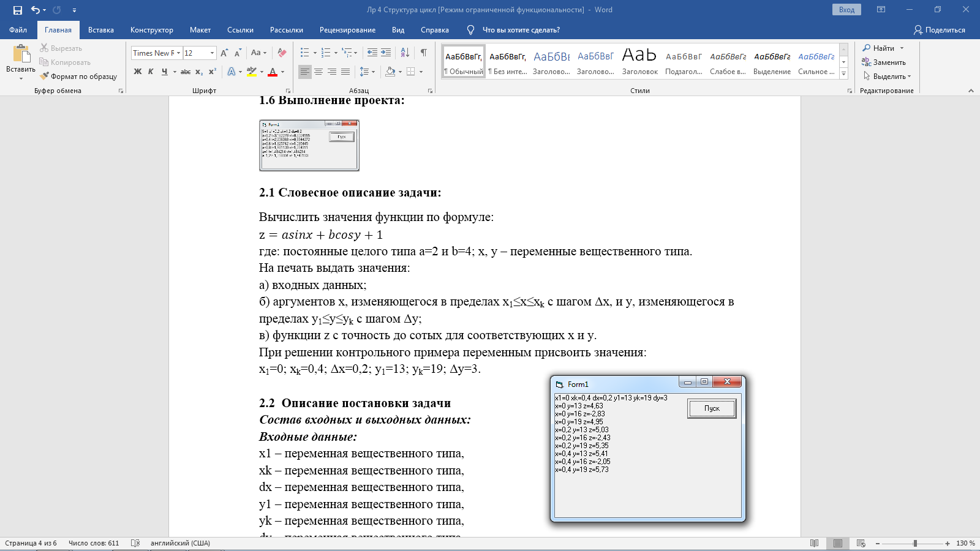The image size is (980, 551).
Task: Toggle underline formatting (Ч)
Action: click(164, 72)
